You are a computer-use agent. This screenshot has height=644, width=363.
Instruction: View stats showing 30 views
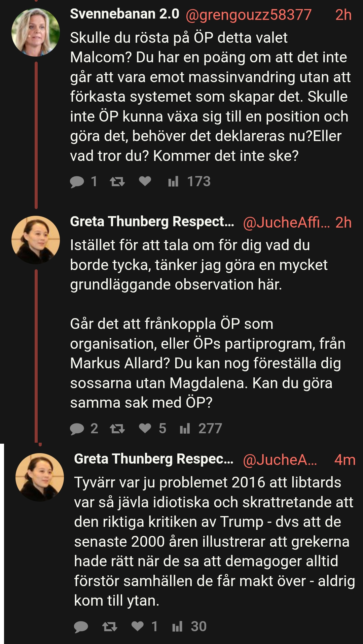[x=189, y=626]
